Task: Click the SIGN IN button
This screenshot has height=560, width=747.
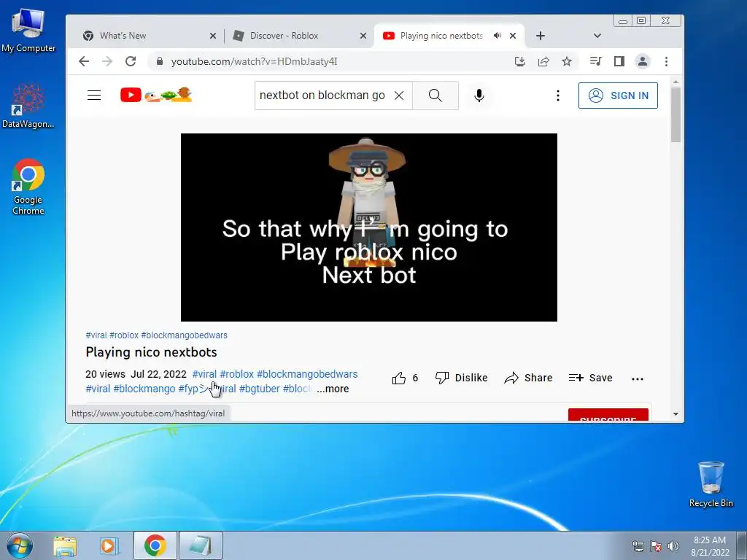Action: coord(618,96)
